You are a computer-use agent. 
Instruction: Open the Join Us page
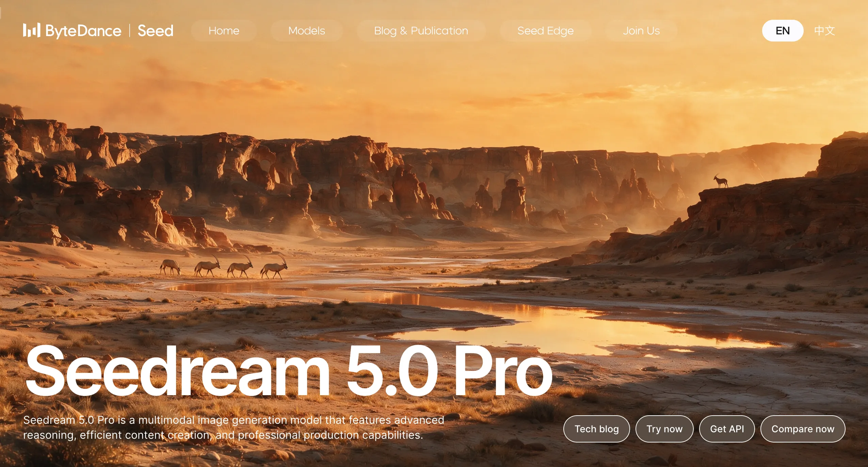coord(641,31)
